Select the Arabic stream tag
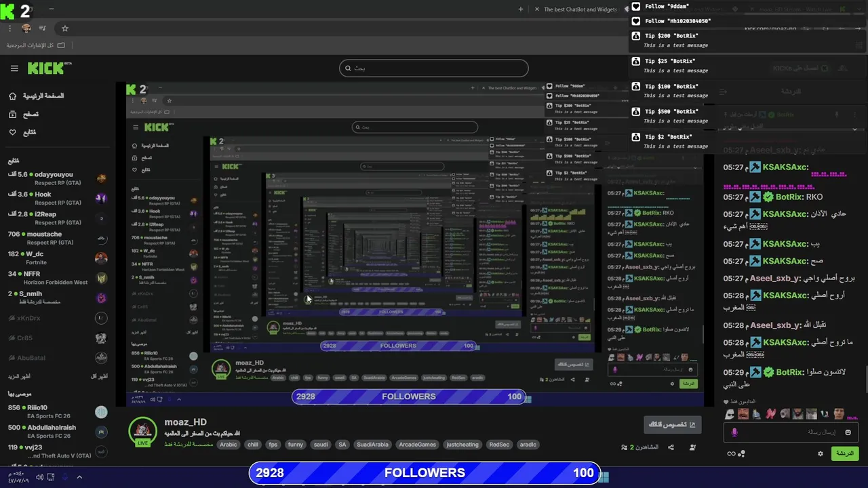The width and height of the screenshot is (868, 488). (x=229, y=445)
